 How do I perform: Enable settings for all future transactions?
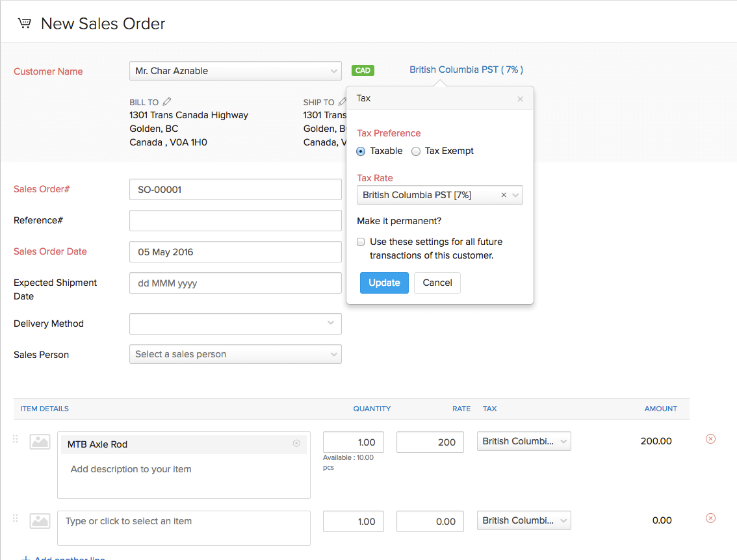pyautogui.click(x=361, y=242)
